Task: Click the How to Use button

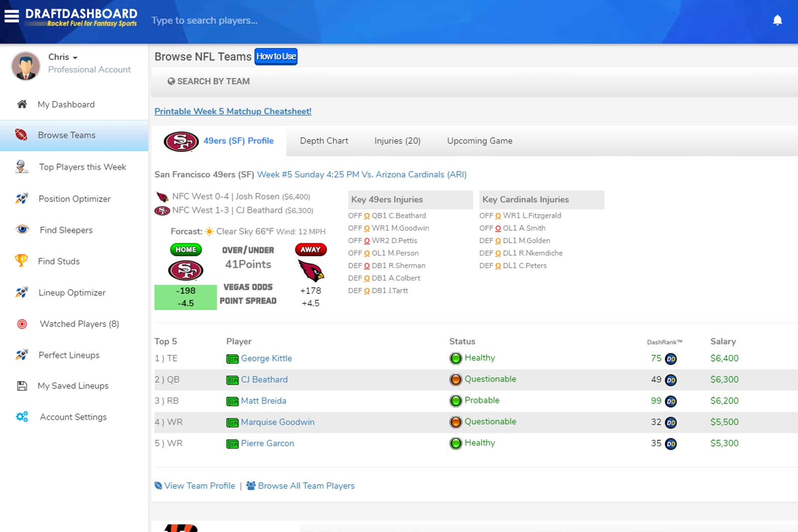Action: (x=276, y=56)
